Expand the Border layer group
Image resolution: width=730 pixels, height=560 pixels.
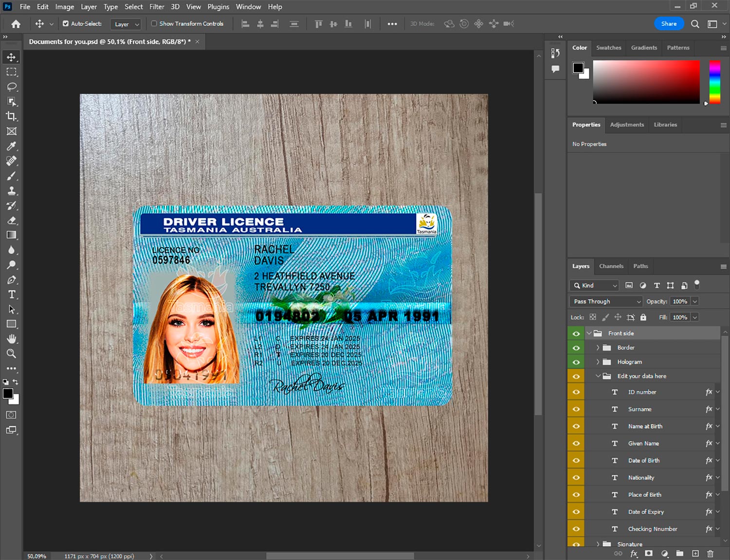click(x=598, y=348)
